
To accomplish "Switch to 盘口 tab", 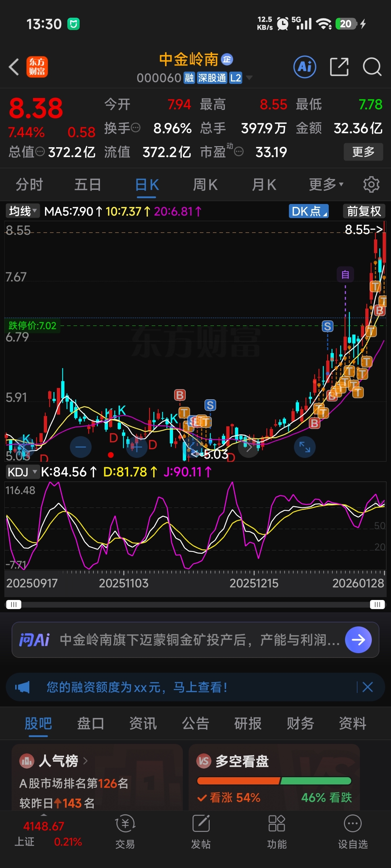I will pos(91,724).
